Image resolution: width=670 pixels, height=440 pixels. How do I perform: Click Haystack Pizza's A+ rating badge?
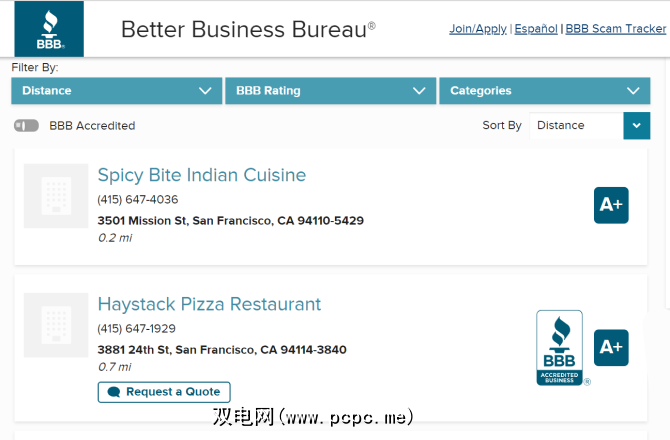coord(611,348)
